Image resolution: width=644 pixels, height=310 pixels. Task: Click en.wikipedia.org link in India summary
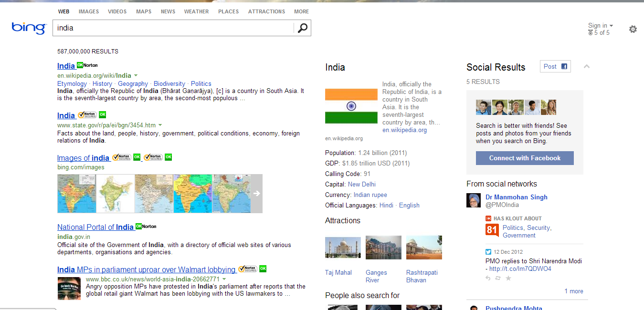click(405, 130)
